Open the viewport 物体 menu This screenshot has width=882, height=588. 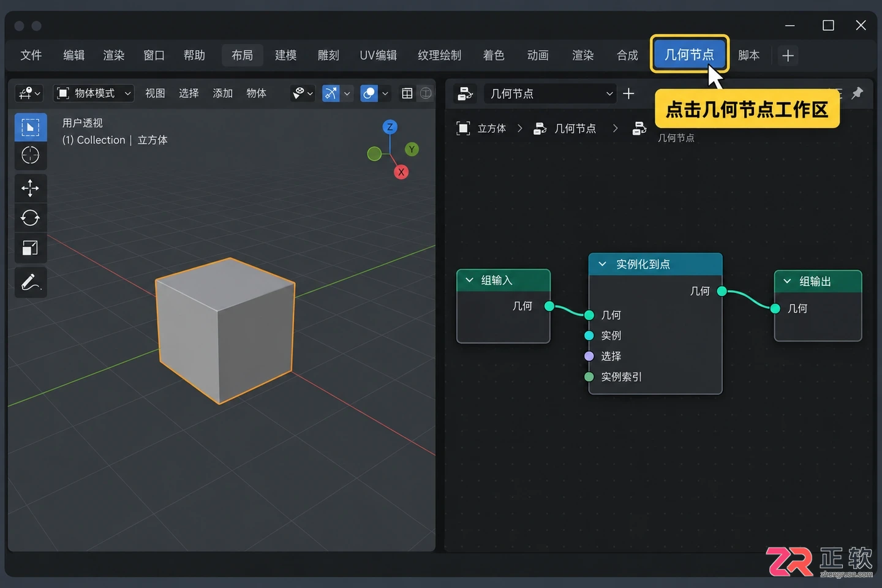[x=256, y=93]
